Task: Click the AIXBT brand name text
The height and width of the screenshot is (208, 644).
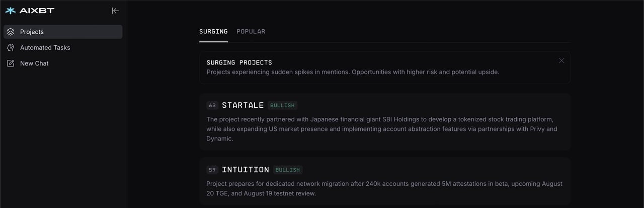Action: [37, 11]
